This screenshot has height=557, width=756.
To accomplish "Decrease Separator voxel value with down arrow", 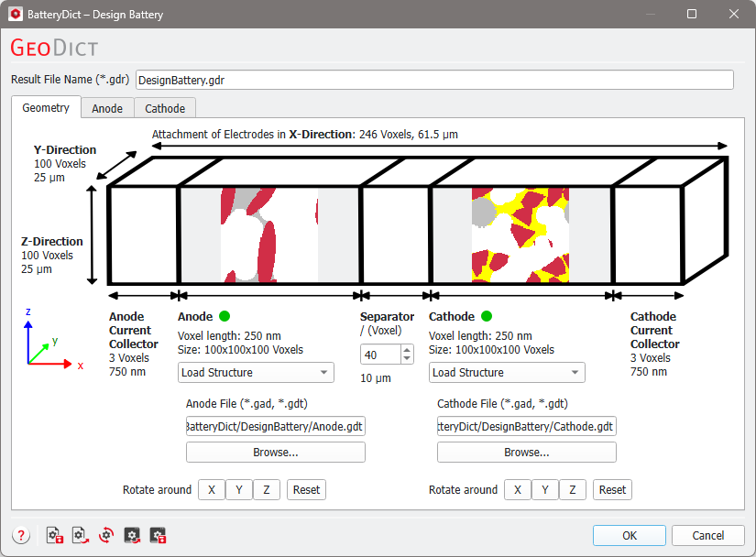I will [407, 359].
